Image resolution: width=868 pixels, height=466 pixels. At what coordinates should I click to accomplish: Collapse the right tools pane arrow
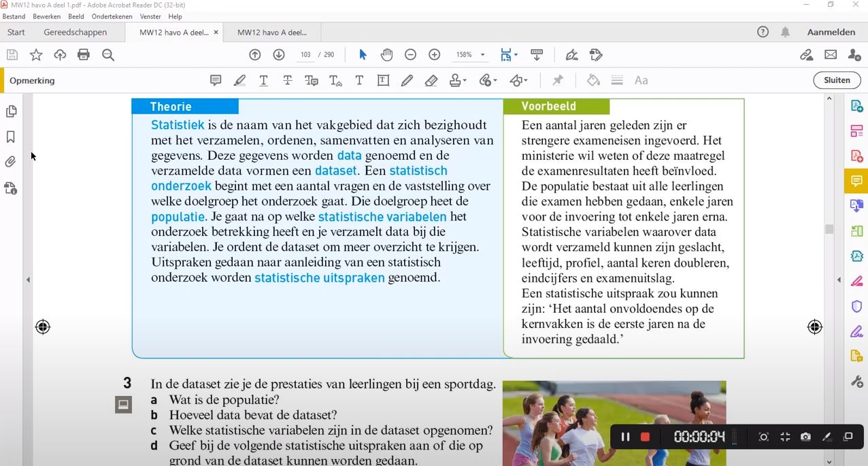839,280
